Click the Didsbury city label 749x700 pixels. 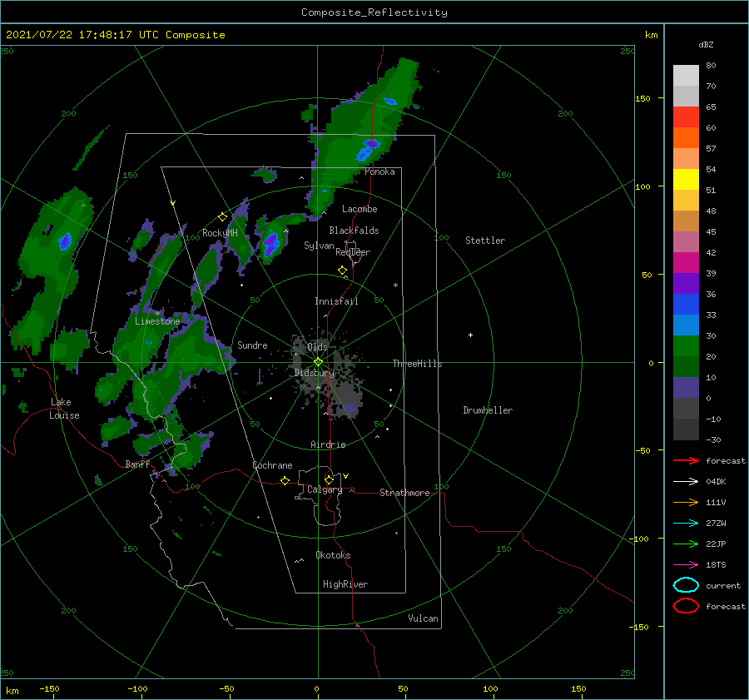(x=315, y=373)
